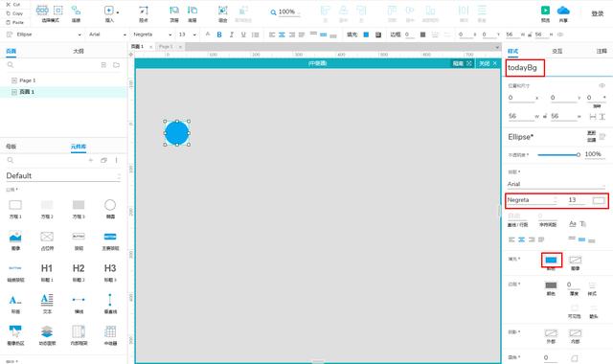The height and width of the screenshot is (364, 613).
Task: Open the insert tool dropdown arrow
Action: (118, 12)
